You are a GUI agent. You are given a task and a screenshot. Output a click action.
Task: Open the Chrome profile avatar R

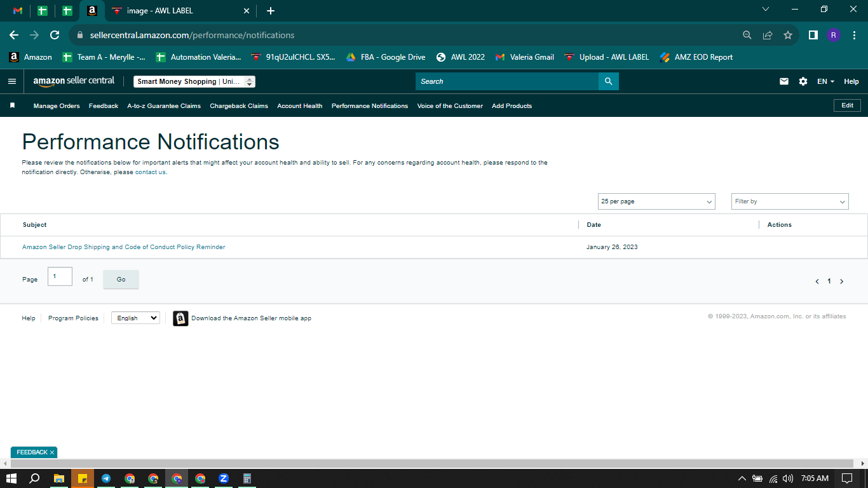pyautogui.click(x=834, y=35)
